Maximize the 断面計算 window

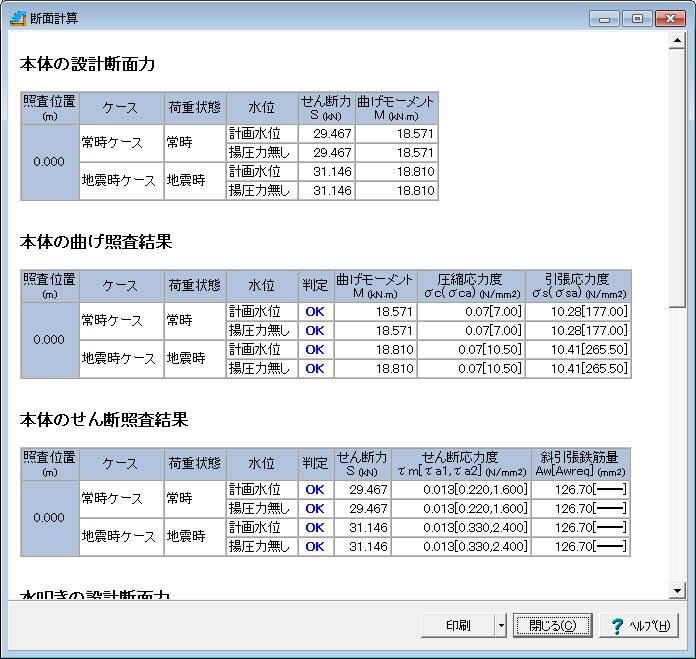pyautogui.click(x=637, y=19)
